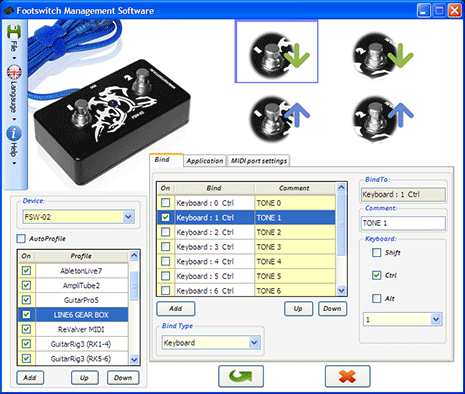Click Add button under bind list
The height and width of the screenshot is (394, 465).
click(176, 309)
